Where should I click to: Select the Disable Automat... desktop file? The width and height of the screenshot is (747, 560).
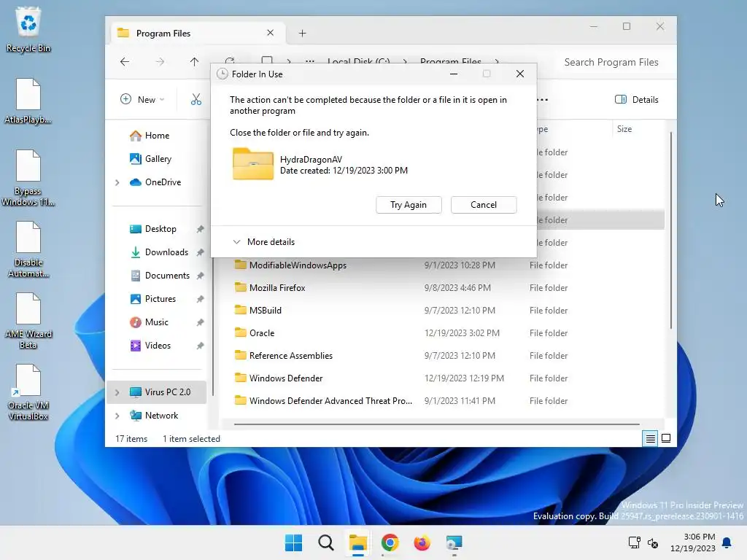tap(28, 249)
